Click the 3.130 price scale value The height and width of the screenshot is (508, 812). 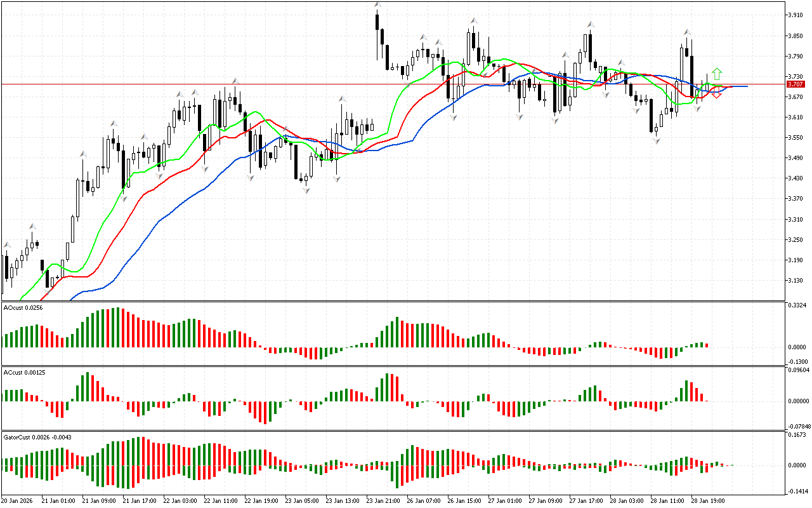click(x=795, y=281)
